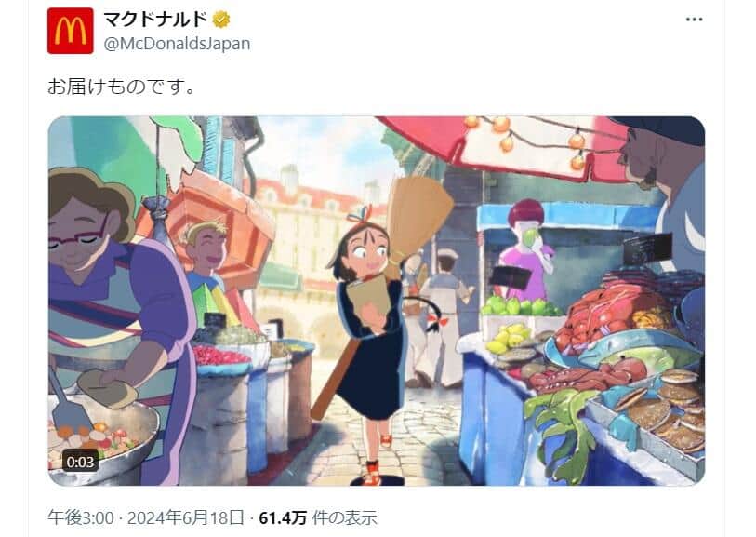This screenshot has width=756, height=537.
Task: View the 61.4万 view count
Action: 283,518
